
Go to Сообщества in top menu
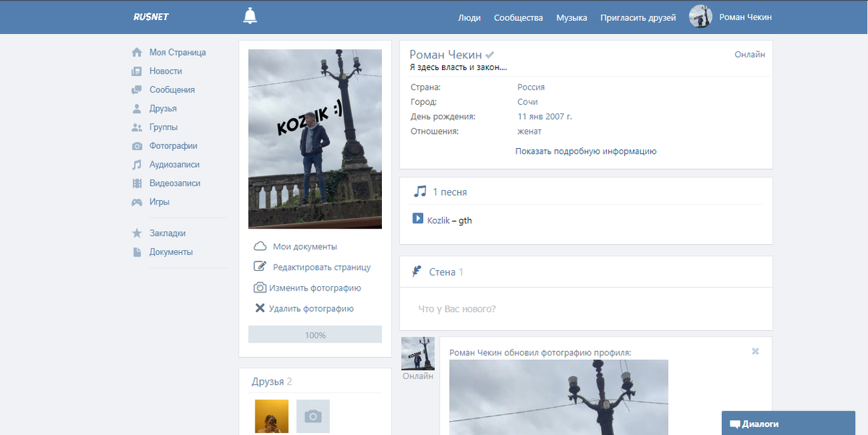[518, 18]
